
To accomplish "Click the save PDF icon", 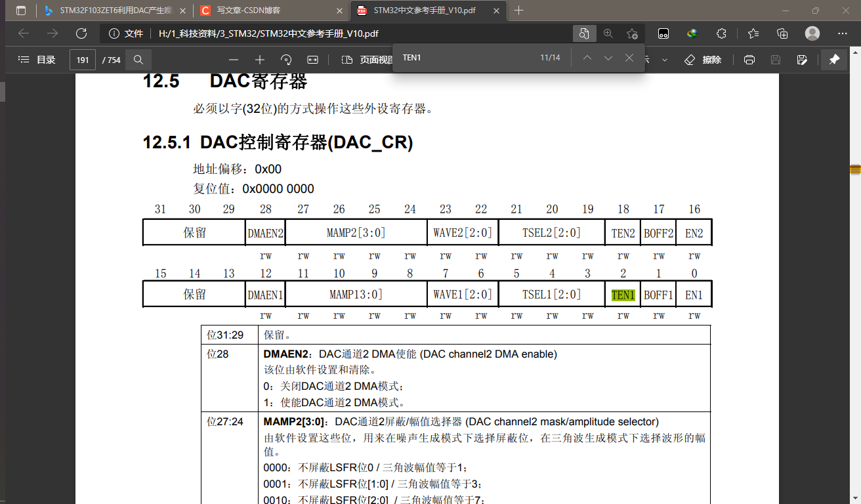I will pos(776,60).
